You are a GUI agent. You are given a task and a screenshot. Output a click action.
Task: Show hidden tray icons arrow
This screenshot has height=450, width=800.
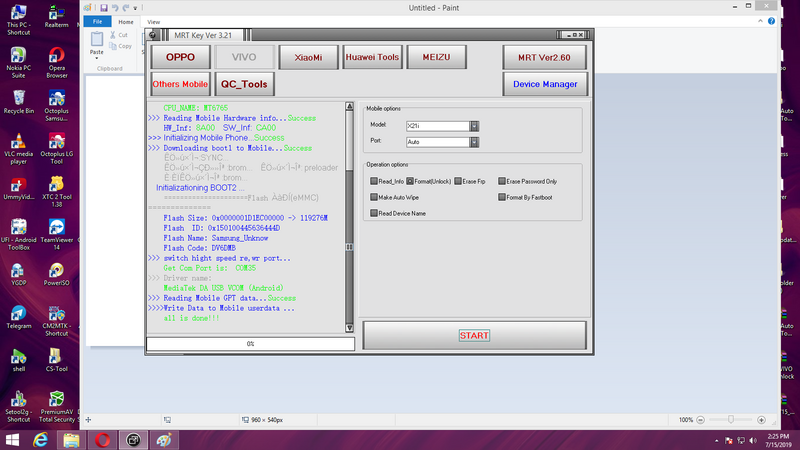coord(716,440)
